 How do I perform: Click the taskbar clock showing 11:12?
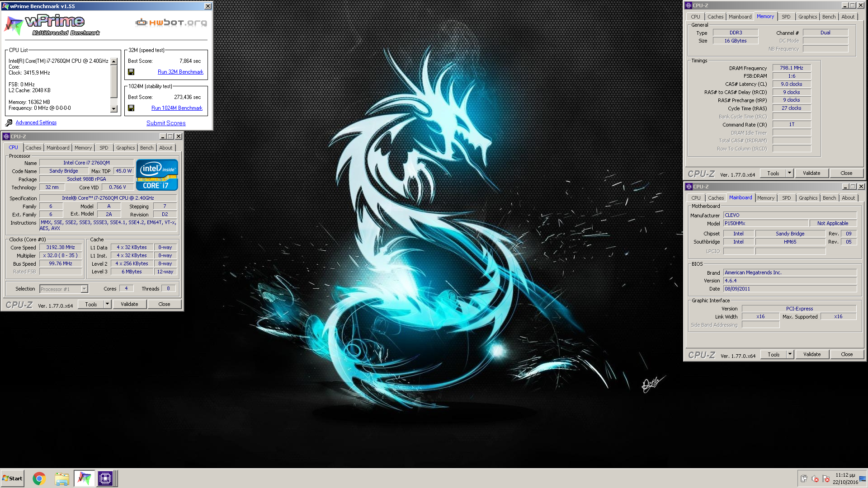point(845,479)
